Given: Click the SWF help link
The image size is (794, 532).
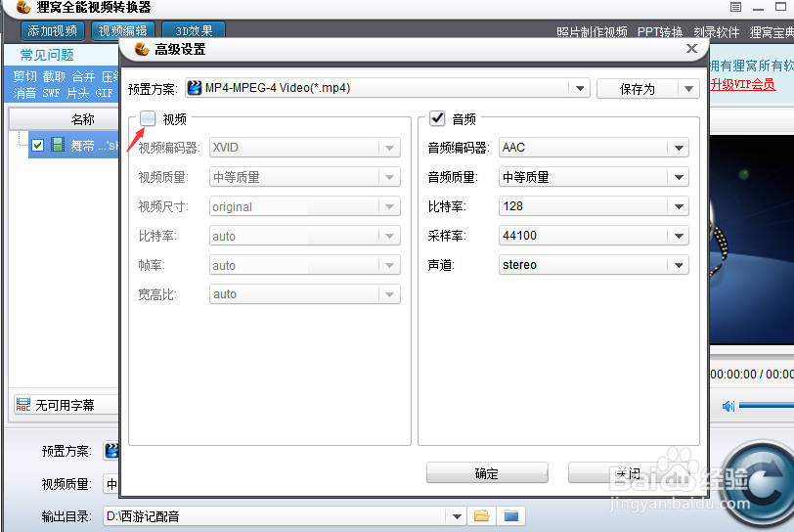Looking at the screenshot, I should tap(51, 93).
